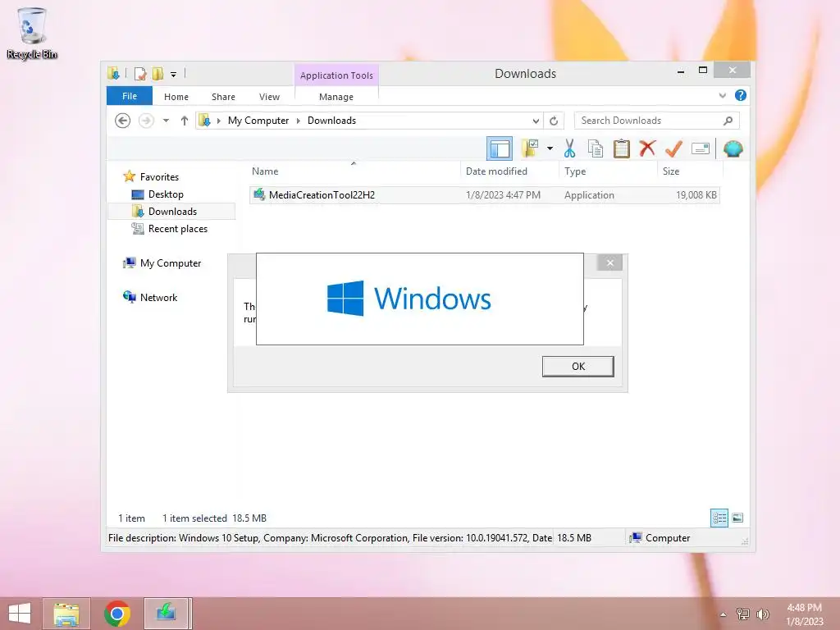Switch to Details view in status bar

pos(719,518)
